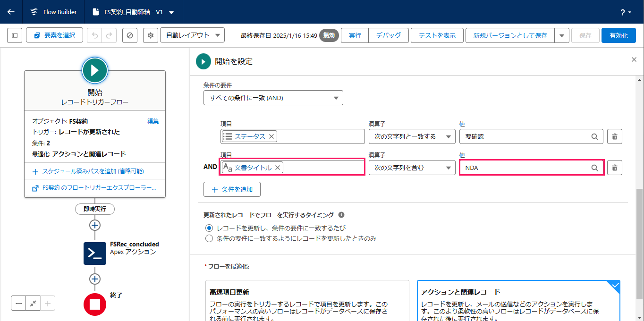Click the 実行 button
This screenshot has width=644, height=321.
pos(355,35)
